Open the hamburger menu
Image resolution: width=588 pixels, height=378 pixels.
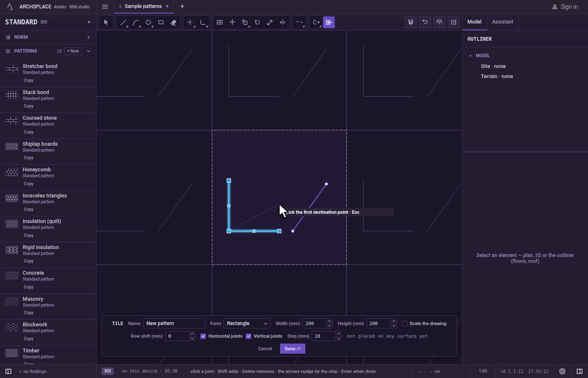point(105,6)
